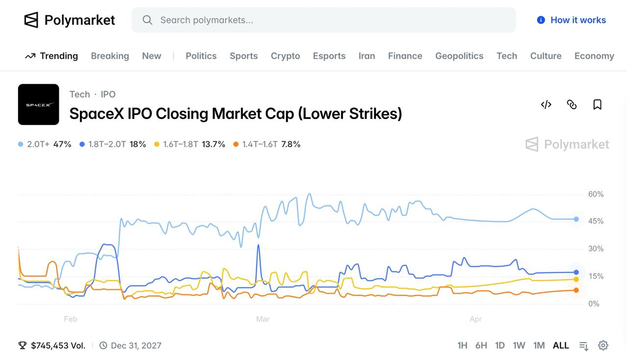Select the ALL time range
Viewport: 627px width, 364px height.
(x=560, y=345)
